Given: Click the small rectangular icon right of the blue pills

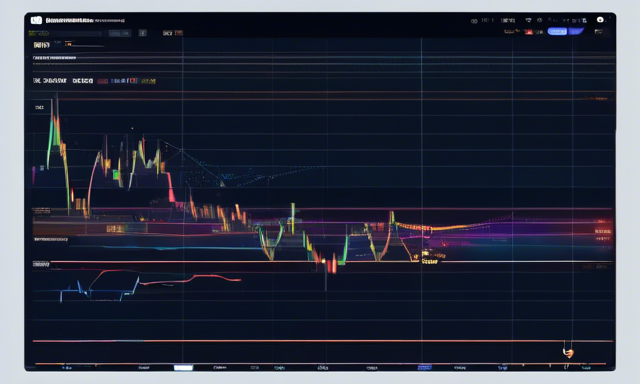Looking at the screenshot, I should pos(598,31).
